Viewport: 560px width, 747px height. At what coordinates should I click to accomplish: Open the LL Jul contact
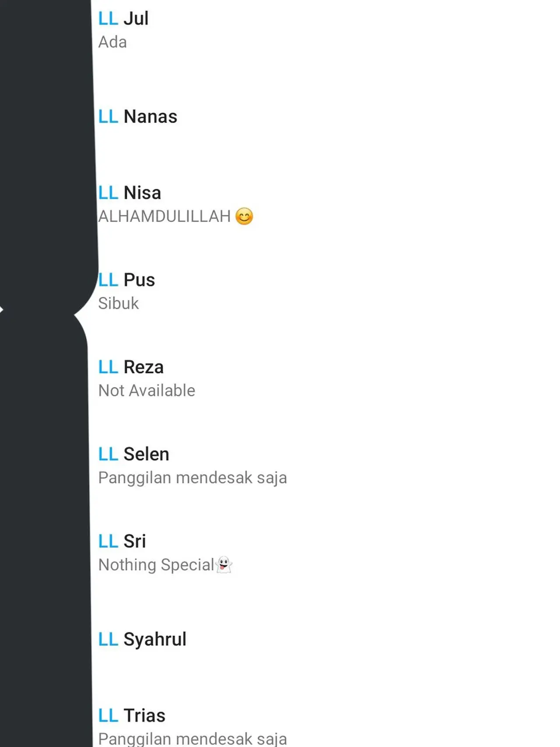point(123,19)
